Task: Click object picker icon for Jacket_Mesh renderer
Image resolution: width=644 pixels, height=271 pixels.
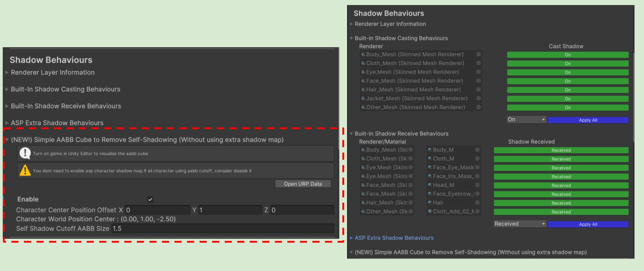Action: tap(478, 99)
